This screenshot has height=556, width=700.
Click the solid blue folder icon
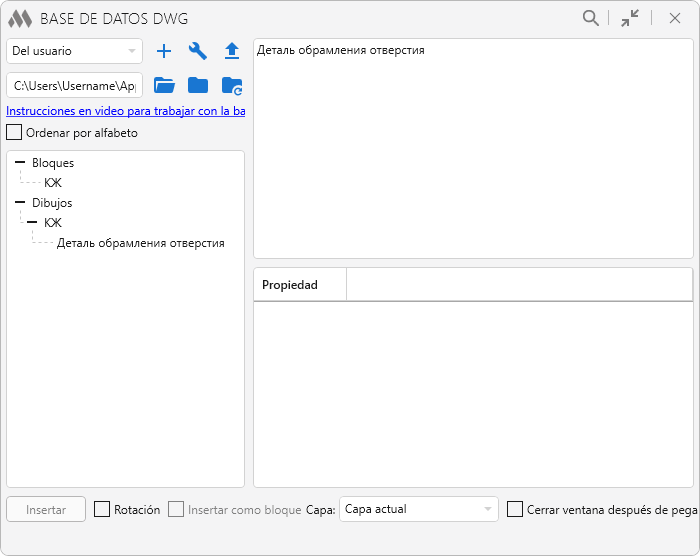click(198, 85)
